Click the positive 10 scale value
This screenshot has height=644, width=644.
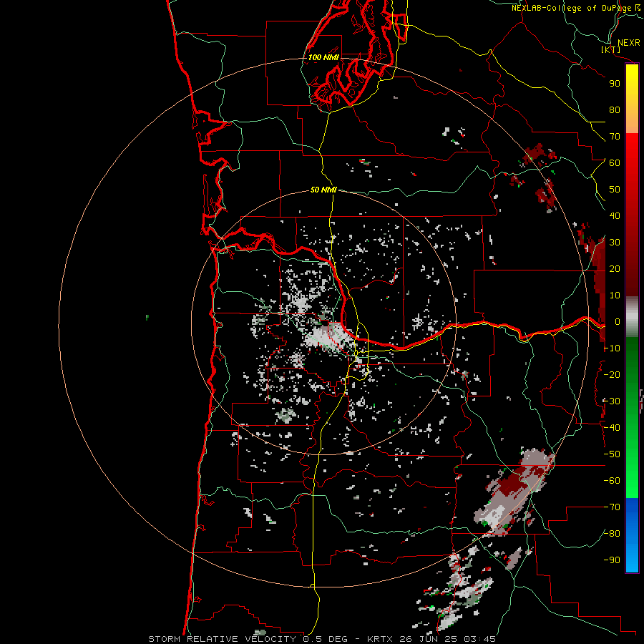(x=615, y=296)
